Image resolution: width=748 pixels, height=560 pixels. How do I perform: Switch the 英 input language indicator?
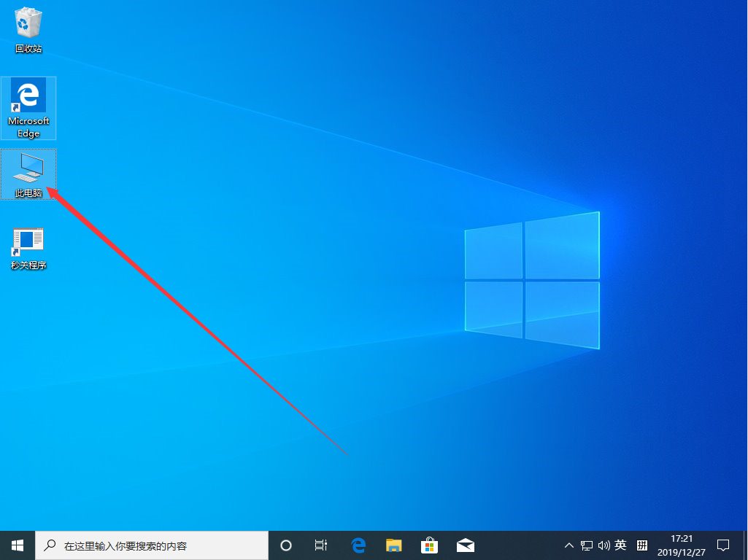click(620, 545)
